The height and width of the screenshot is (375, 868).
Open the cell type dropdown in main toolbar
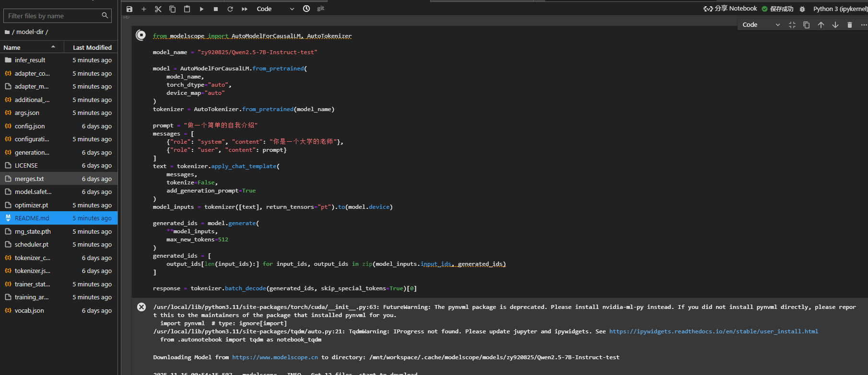[x=275, y=9]
